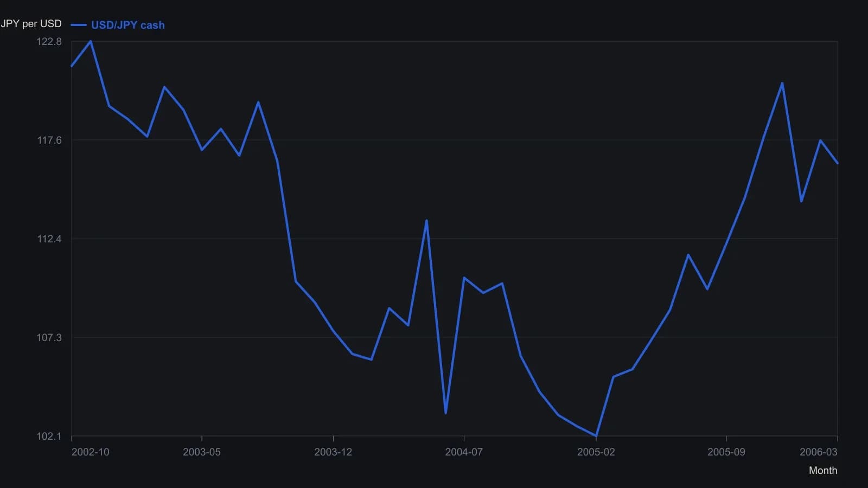Click x-axis label 2005-02
868x488 pixels.
(596, 452)
